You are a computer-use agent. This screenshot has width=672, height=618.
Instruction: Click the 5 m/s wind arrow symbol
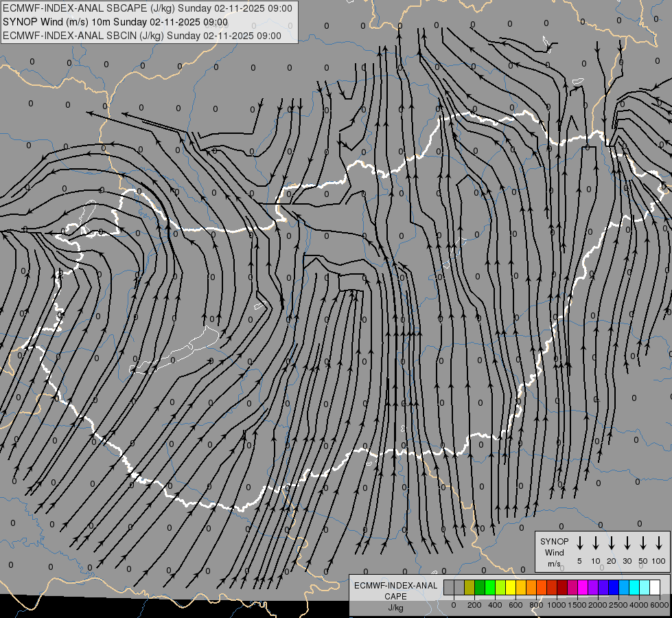pos(579,543)
